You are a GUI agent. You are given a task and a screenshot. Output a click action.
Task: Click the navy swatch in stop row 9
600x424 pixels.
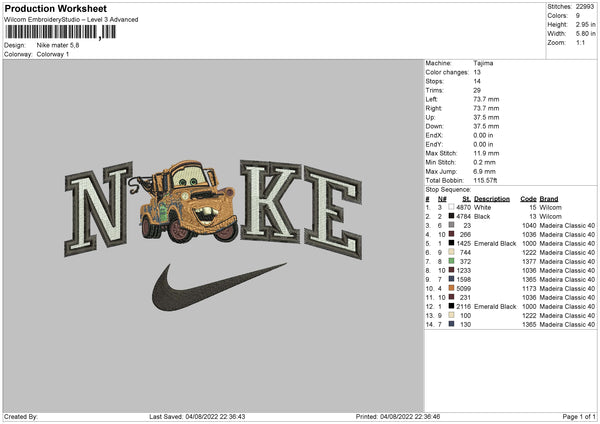452,279
